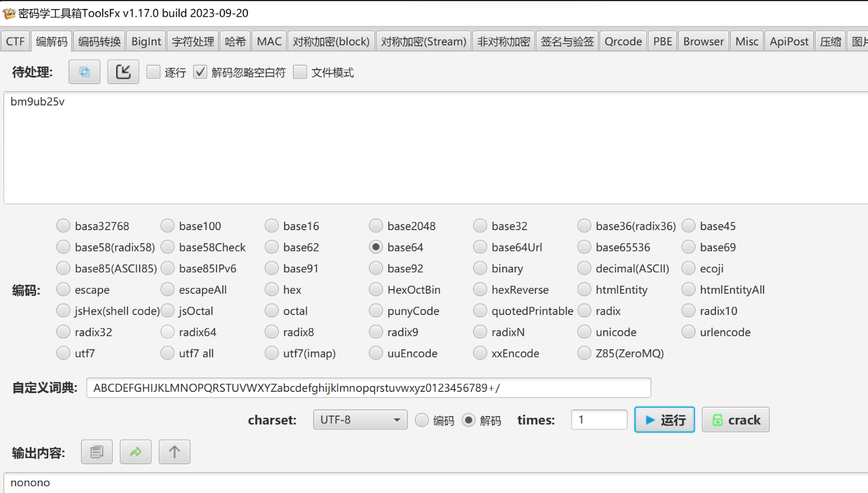The image size is (868, 493).
Task: Open the 哈希 hash tab
Action: [x=236, y=42]
